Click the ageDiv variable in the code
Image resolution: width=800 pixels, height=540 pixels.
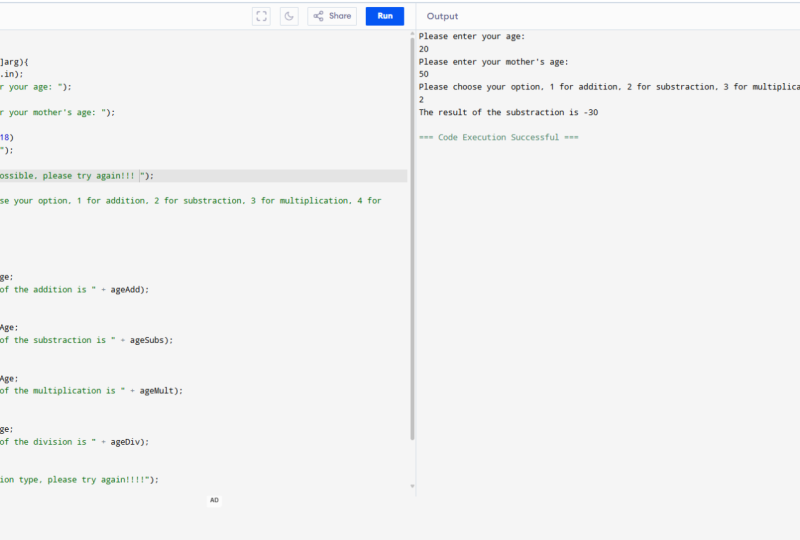coord(128,442)
